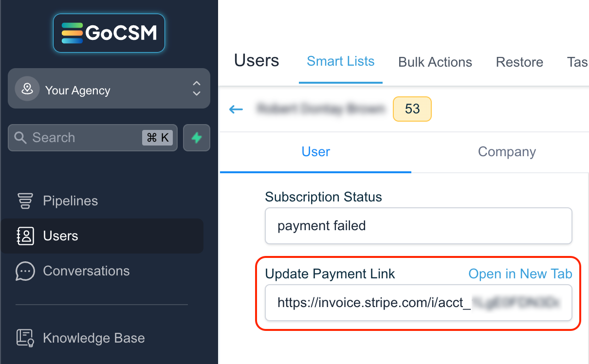Open the Bulk Actions tab
This screenshot has height=364, width=589.
pos(435,62)
